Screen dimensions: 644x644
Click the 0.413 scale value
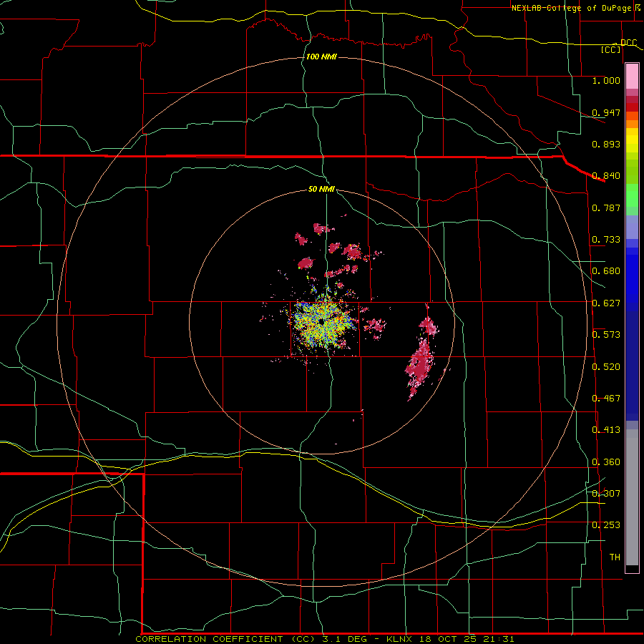(x=606, y=430)
